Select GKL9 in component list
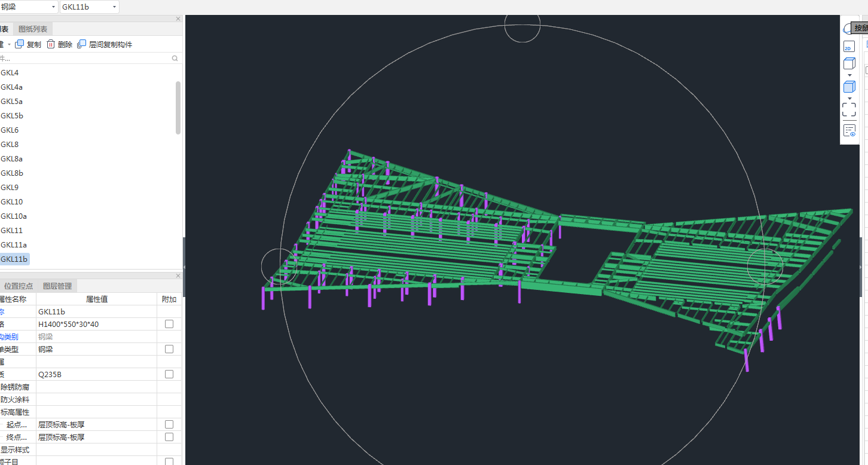 click(10, 188)
